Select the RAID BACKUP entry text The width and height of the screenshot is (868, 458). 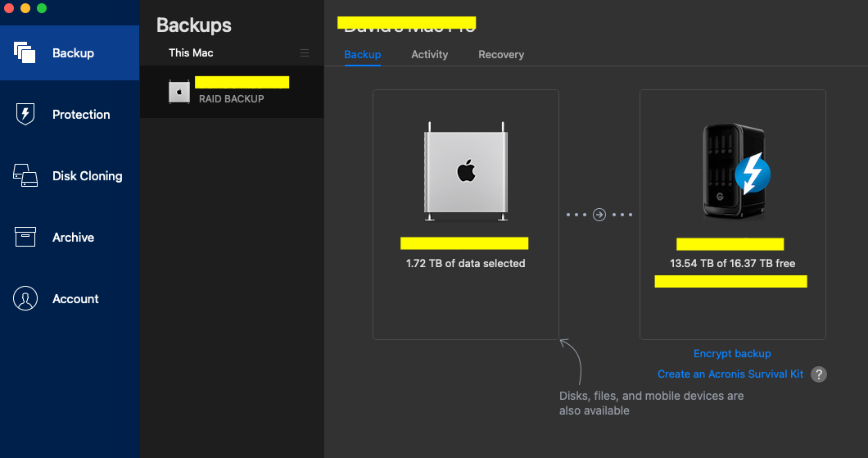point(232,99)
